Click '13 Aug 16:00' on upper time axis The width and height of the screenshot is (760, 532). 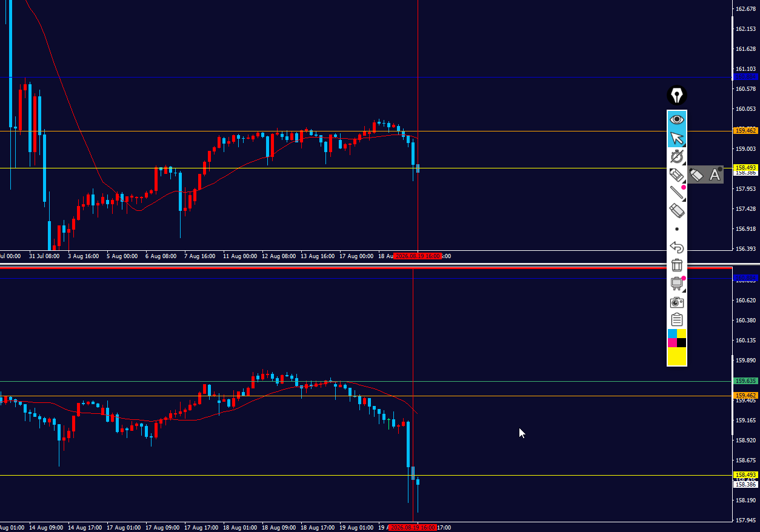318,256
